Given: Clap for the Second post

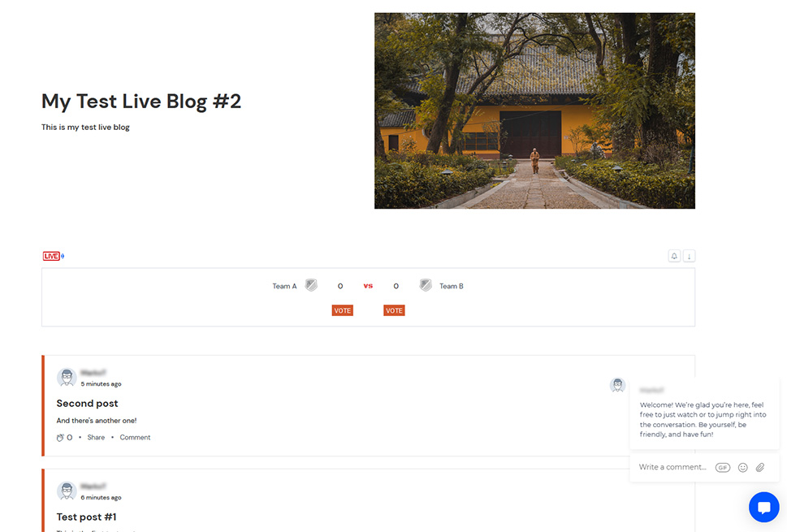Looking at the screenshot, I should point(60,438).
